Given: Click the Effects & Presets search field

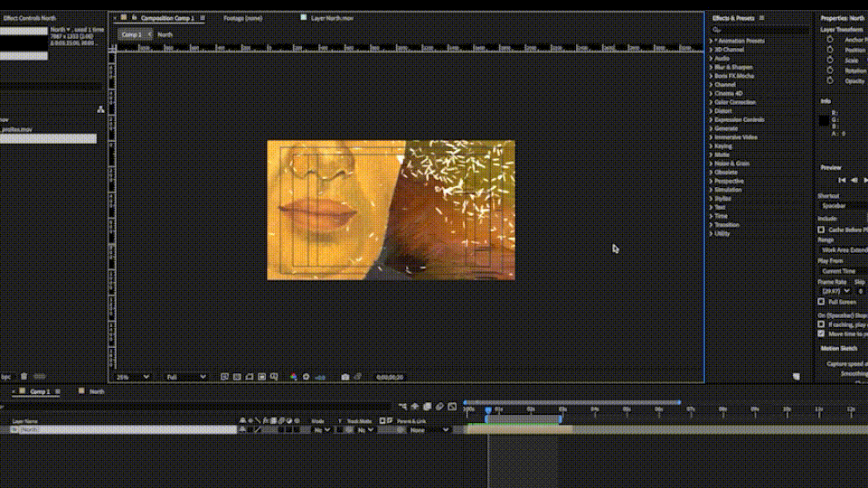Looking at the screenshot, I should pos(761,30).
